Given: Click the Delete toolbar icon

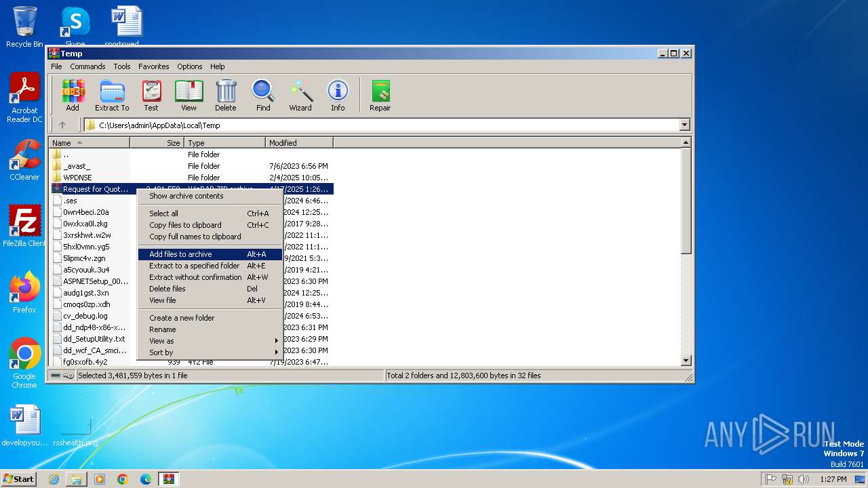Looking at the screenshot, I should coord(226,96).
